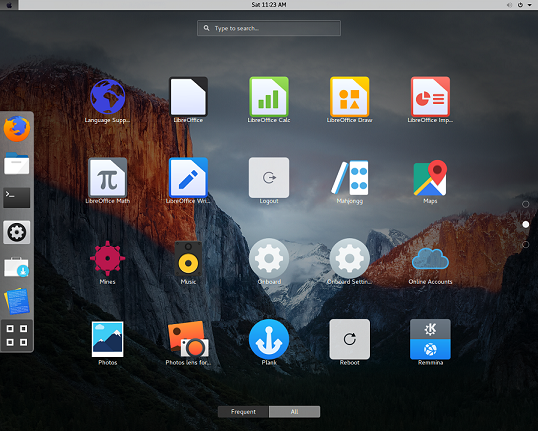This screenshot has width=538, height=431.
Task: Open LibreOffice Calc
Action: pyautogui.click(x=269, y=97)
